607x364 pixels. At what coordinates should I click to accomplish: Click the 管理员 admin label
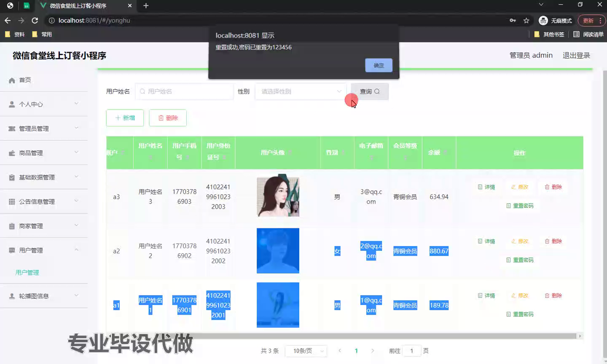[x=531, y=55]
